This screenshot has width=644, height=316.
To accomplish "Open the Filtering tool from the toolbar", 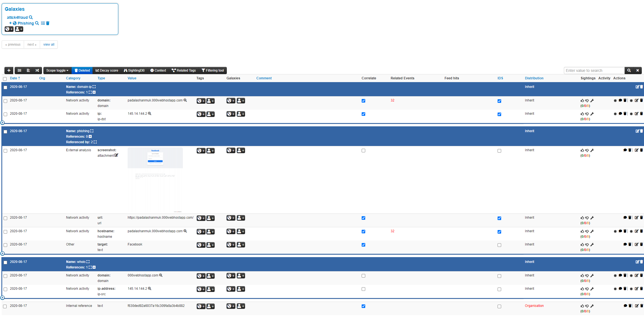I will pyautogui.click(x=213, y=70).
